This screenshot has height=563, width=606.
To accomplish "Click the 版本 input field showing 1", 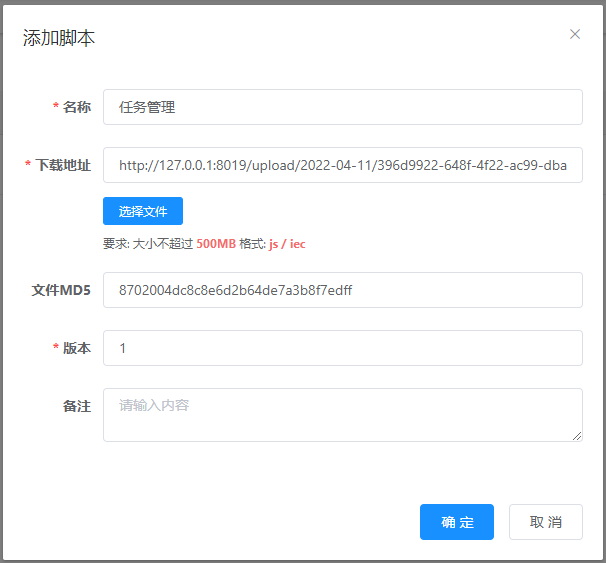I will click(x=342, y=348).
